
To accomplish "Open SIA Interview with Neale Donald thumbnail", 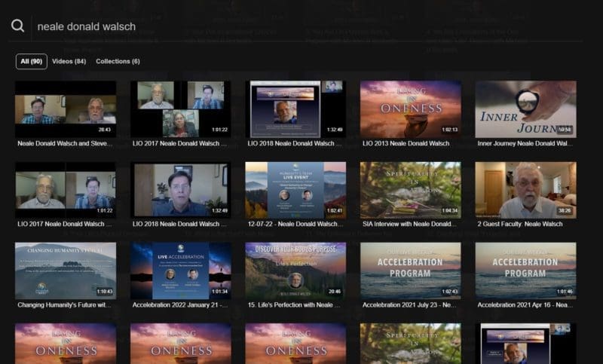I will [x=410, y=190].
